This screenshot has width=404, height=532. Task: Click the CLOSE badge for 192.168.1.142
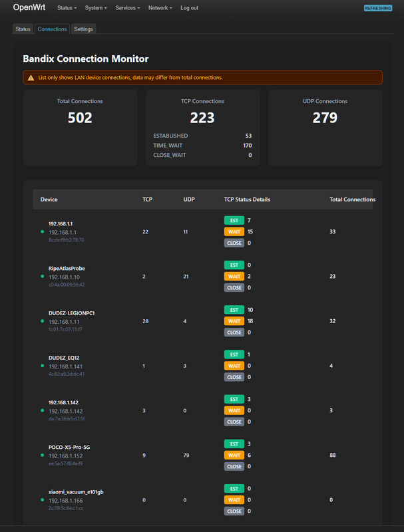234,422
